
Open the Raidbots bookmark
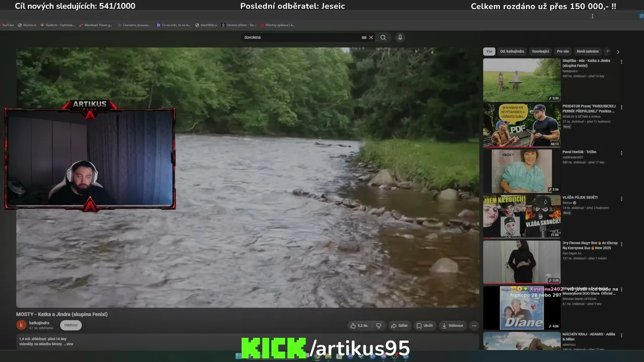[57, 25]
